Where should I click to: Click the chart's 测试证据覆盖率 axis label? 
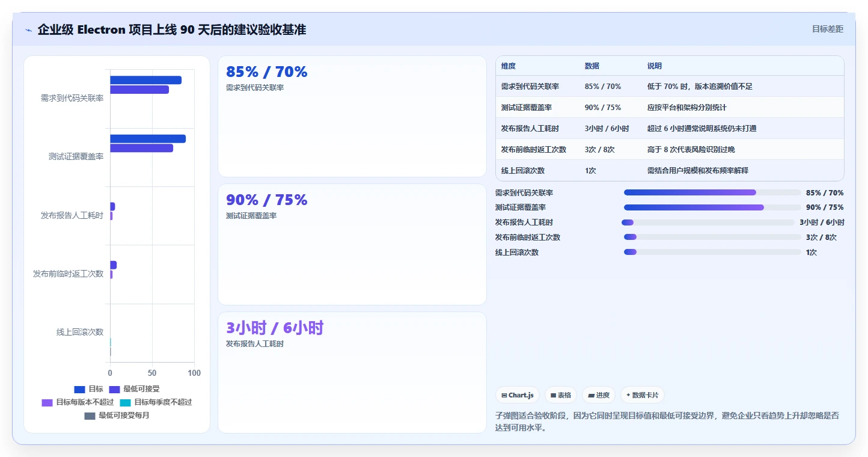tap(76, 156)
